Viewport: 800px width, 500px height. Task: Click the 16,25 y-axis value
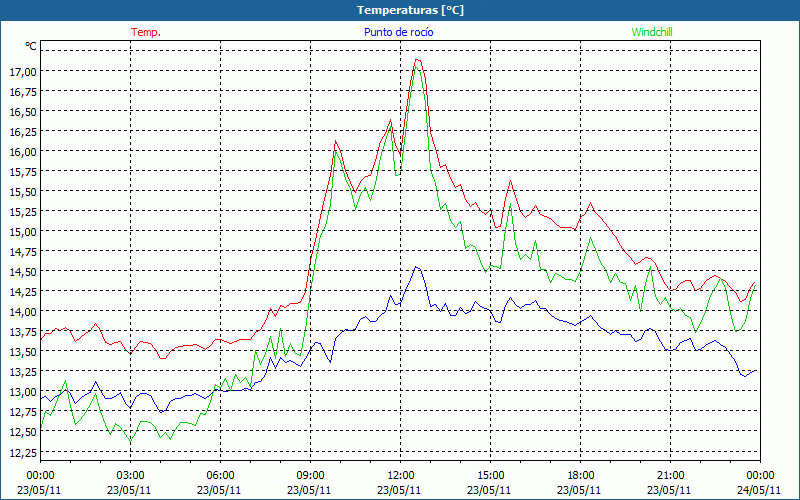tap(22, 132)
